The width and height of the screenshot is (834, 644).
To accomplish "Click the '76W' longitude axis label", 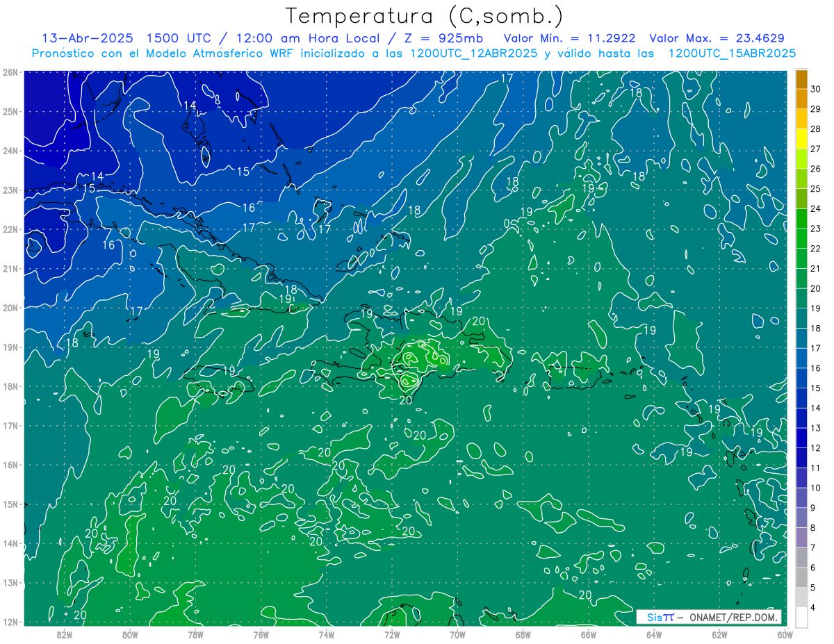I will (x=261, y=634).
